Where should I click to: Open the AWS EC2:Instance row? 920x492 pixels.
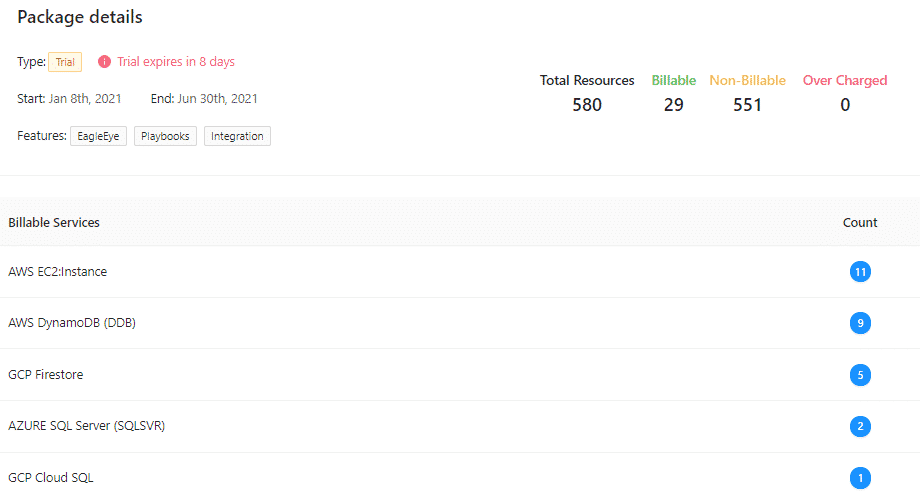click(x=460, y=272)
